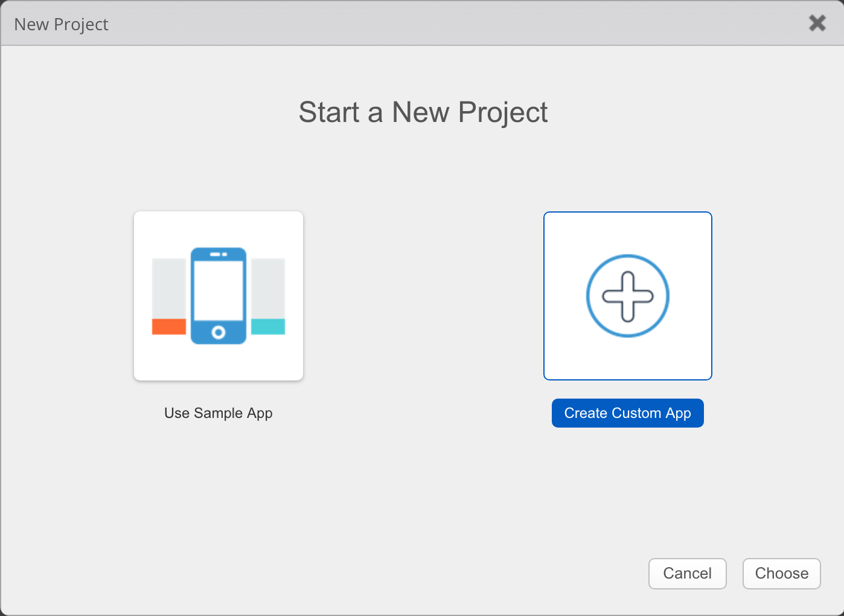Click the white screen of the smartphone icon
Screen dimensions: 844x616
219,290
